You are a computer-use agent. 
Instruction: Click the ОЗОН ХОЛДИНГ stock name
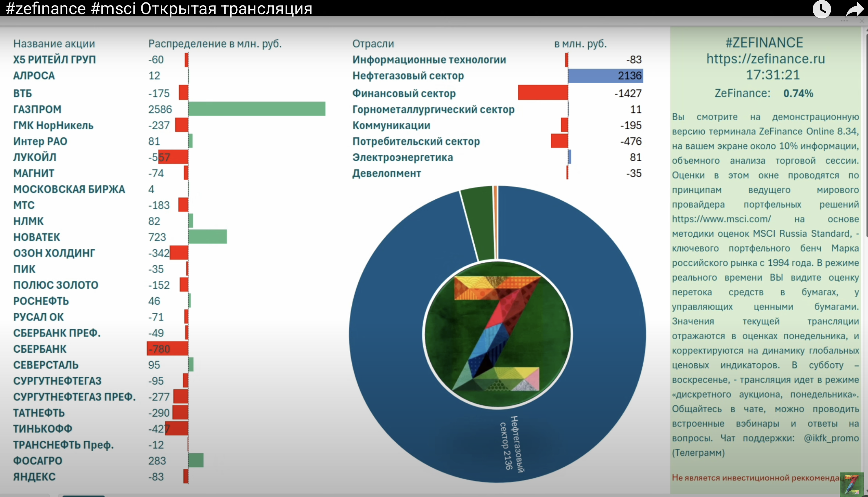pos(54,253)
